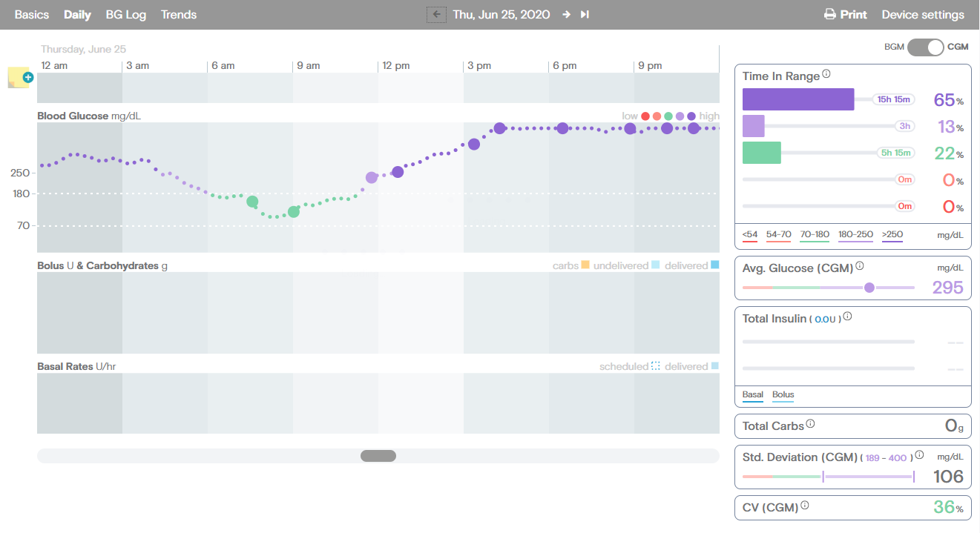This screenshot has height=533, width=980.
Task: Click the horizontal timeline scrollbar thumb
Action: pos(378,456)
